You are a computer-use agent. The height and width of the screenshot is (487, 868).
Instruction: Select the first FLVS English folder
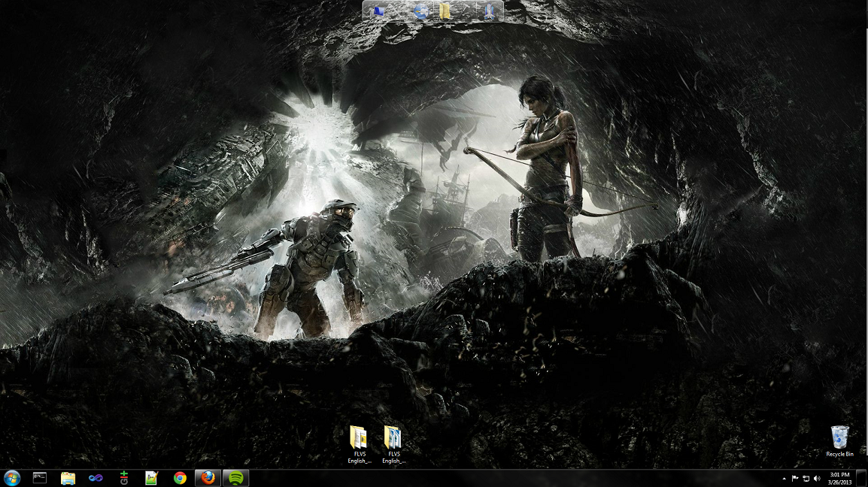(360, 444)
